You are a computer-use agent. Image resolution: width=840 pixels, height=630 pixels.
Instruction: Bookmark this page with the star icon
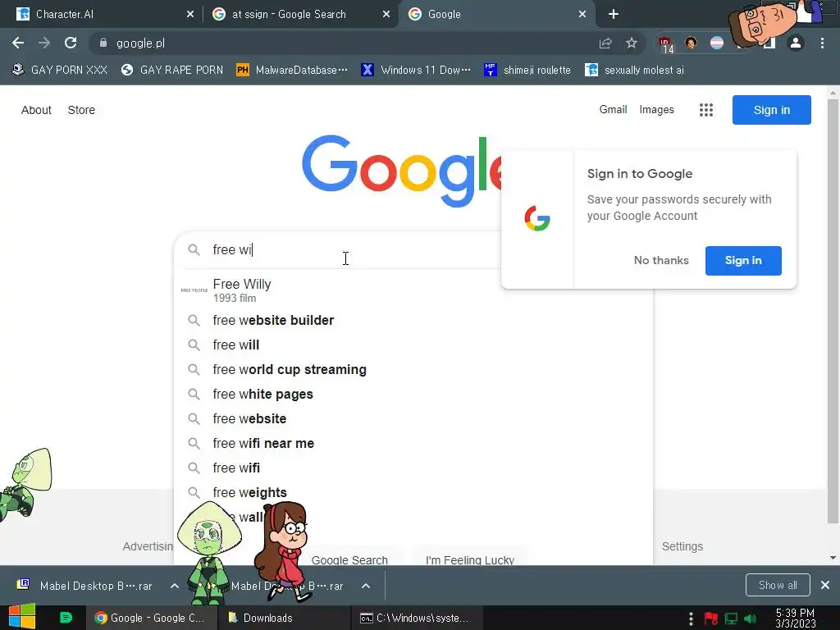pyautogui.click(x=632, y=43)
